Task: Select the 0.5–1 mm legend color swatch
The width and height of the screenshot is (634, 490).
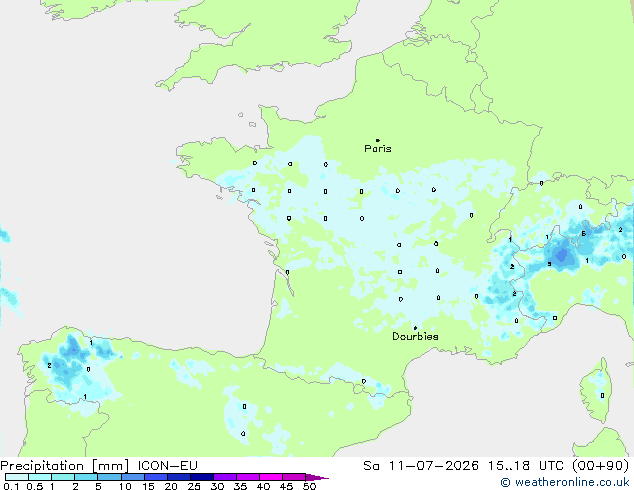Action: [40, 477]
